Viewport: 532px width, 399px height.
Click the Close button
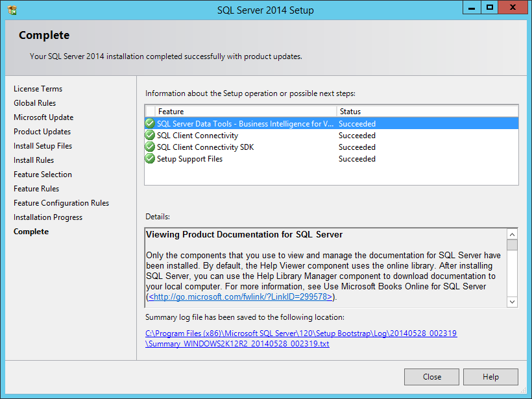pos(431,376)
